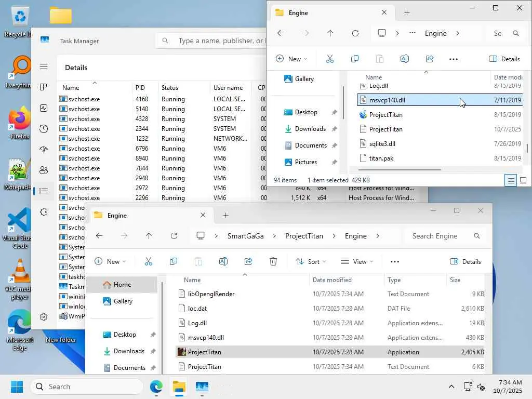Open Details page in Task Manager sidebar

click(44, 191)
